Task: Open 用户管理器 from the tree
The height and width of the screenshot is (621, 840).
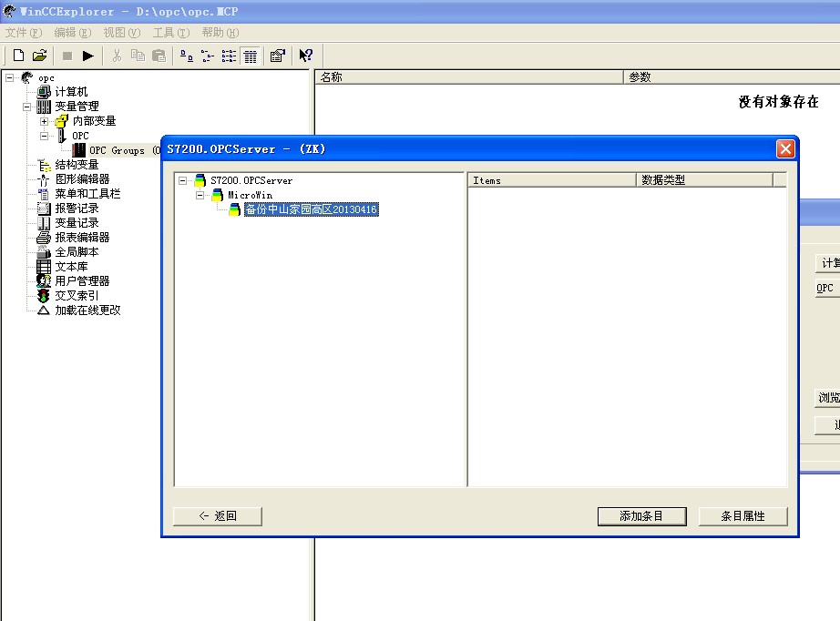Action: tap(82, 281)
